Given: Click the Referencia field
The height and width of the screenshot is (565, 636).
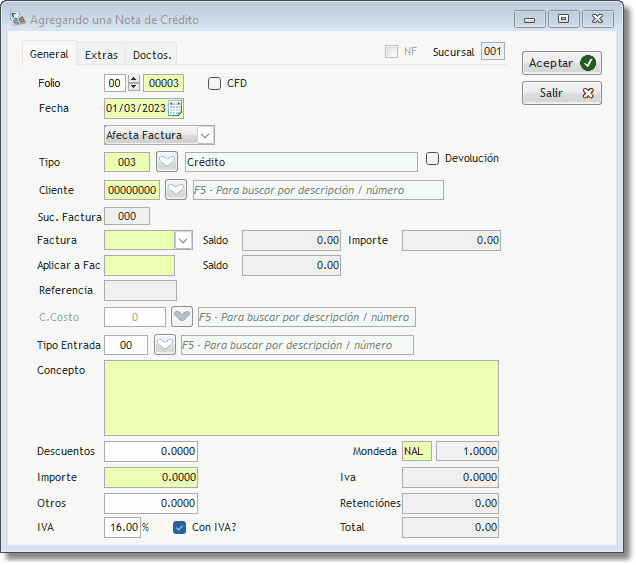Looking at the screenshot, I should click(x=140, y=290).
